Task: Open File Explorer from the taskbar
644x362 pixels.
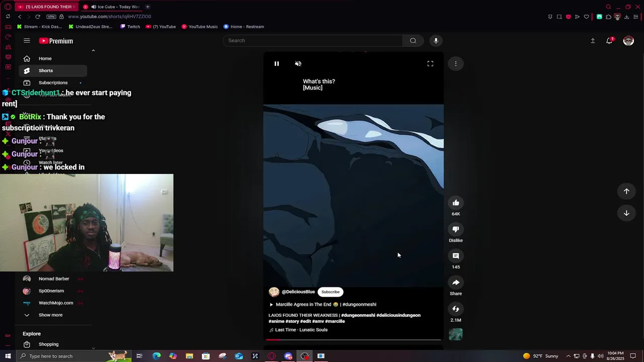Action: (189, 356)
